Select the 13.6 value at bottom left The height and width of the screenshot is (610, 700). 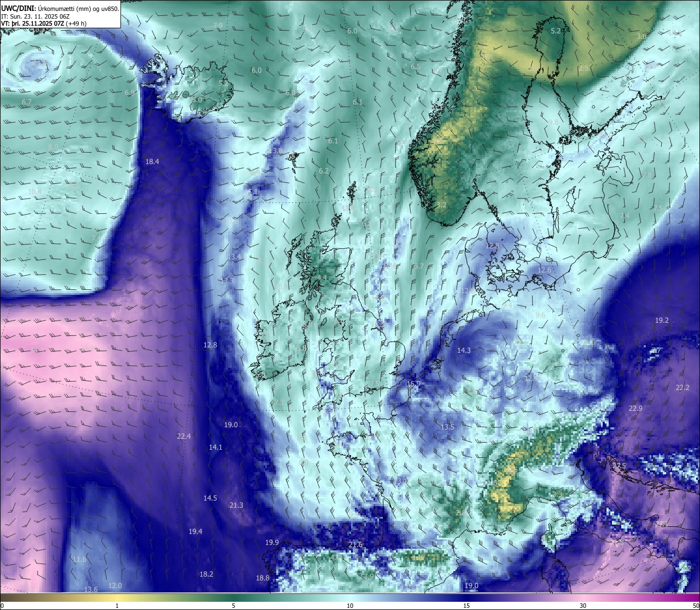click(91, 589)
